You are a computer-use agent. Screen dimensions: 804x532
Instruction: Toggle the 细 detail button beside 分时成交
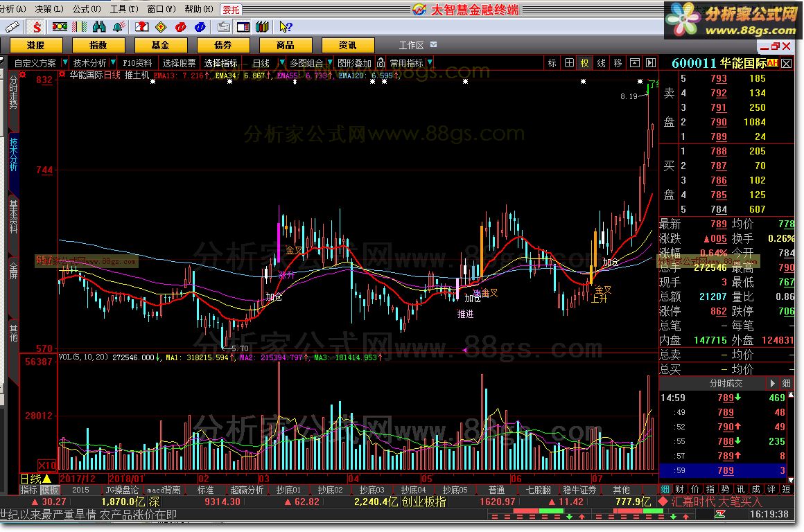point(786,383)
